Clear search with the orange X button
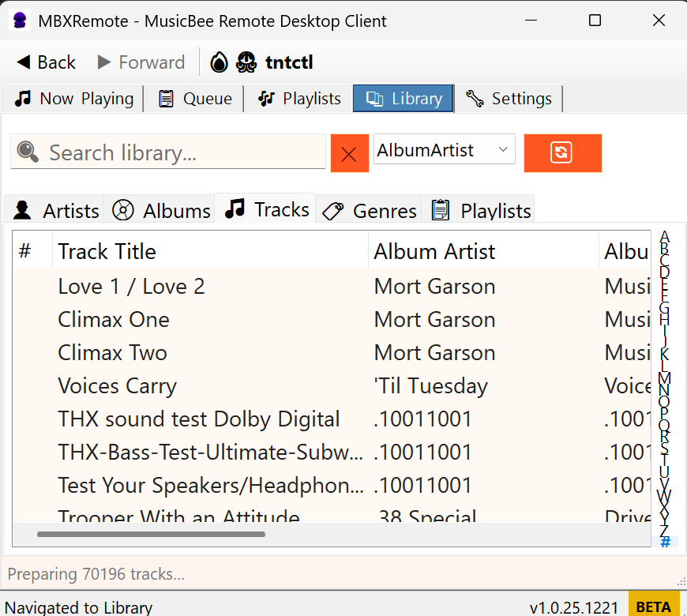The image size is (687, 616). (349, 153)
